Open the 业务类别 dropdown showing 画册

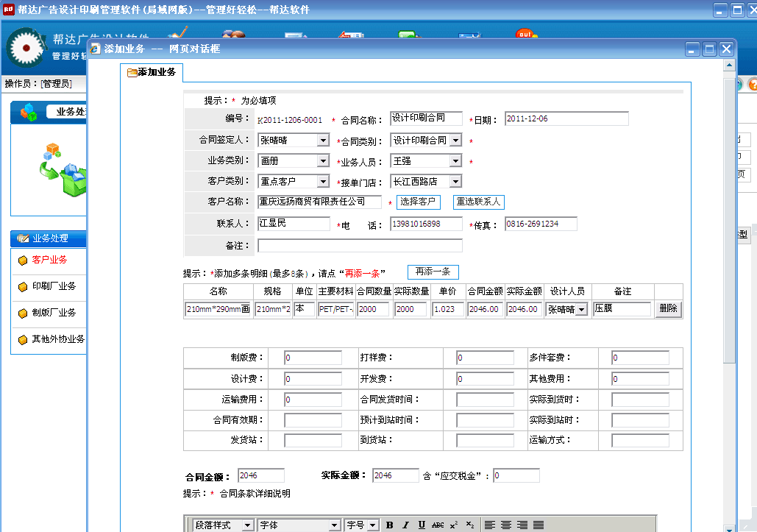(294, 160)
